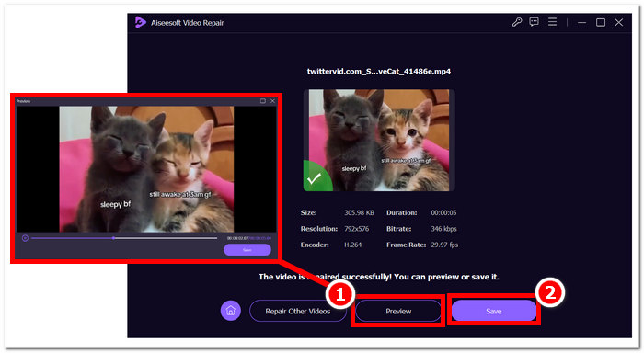This screenshot has height=353, width=644.
Task: Click the repaired successfully message text
Action: [379, 277]
